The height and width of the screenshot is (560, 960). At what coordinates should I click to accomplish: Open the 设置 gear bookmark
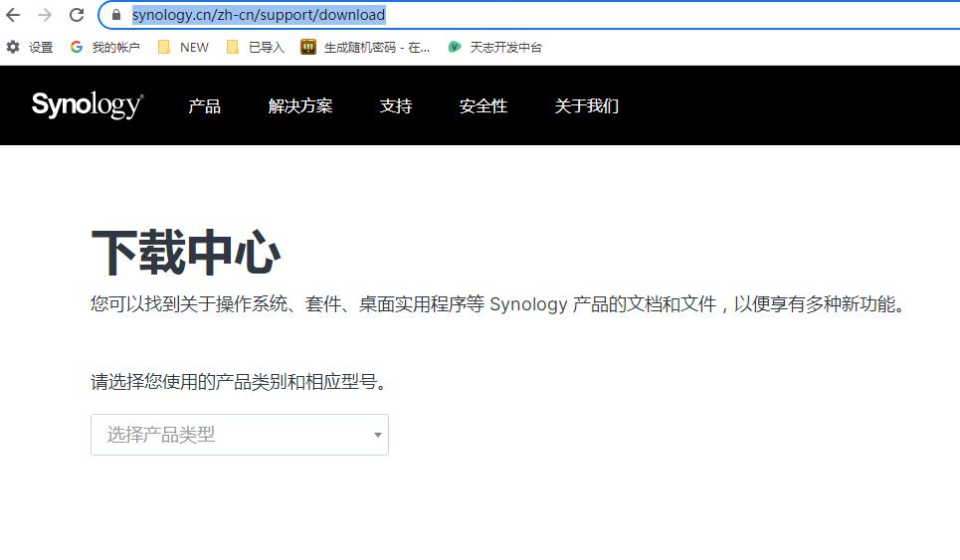[30, 47]
